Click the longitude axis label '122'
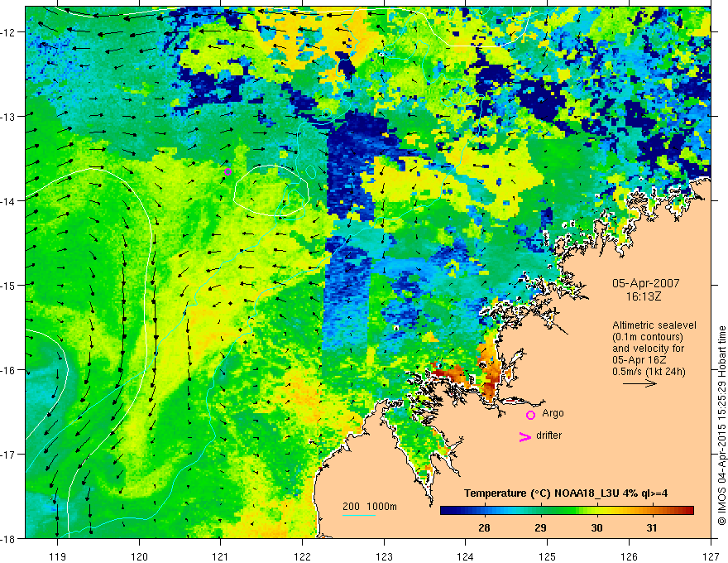The image size is (728, 563). tap(302, 556)
